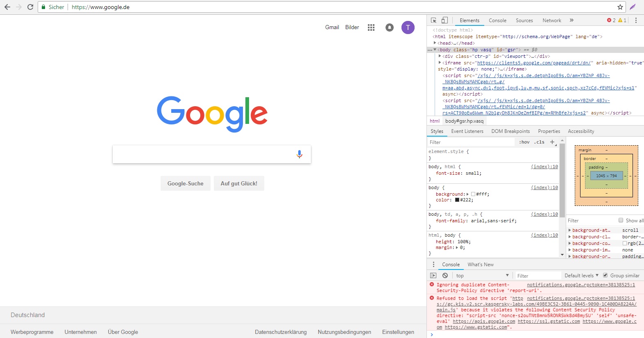Open the Google apps grid
644x338 pixels.
371,27
